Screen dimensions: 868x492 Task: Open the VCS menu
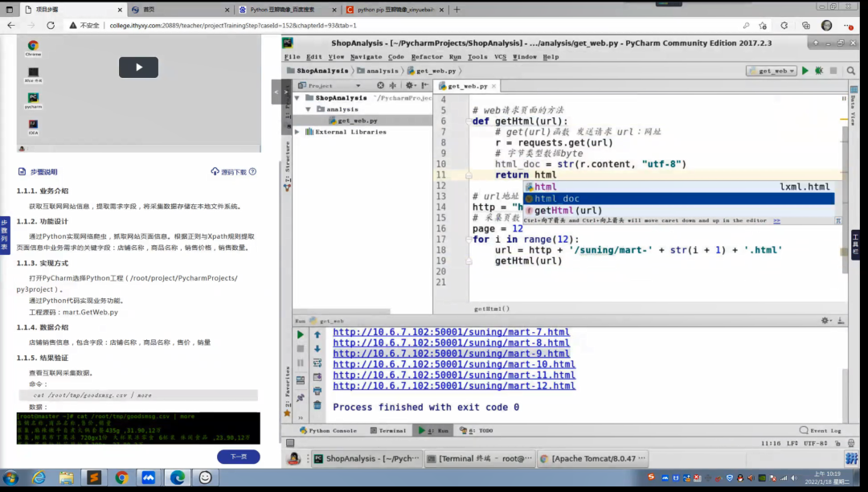click(x=501, y=56)
